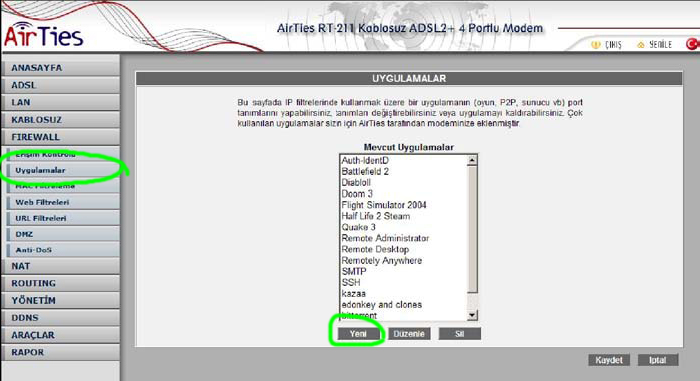Select Battlefield 2 in the list
700x381 pixels.
pos(403,172)
